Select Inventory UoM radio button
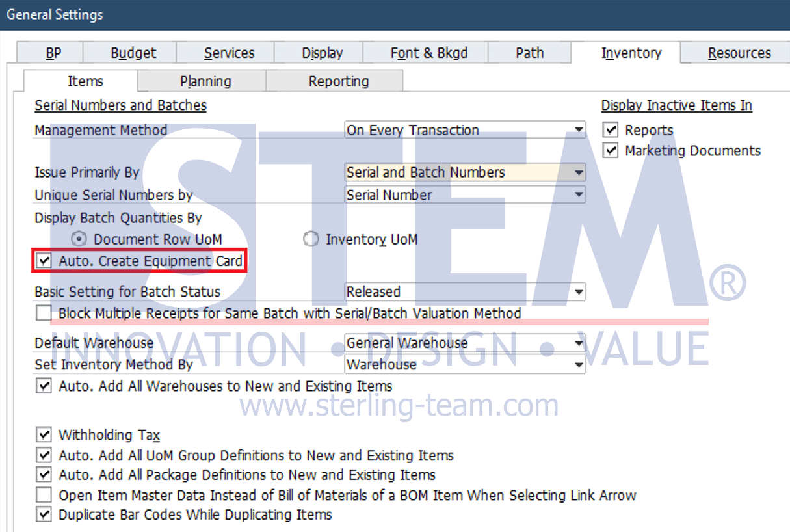790x532 pixels. click(311, 239)
